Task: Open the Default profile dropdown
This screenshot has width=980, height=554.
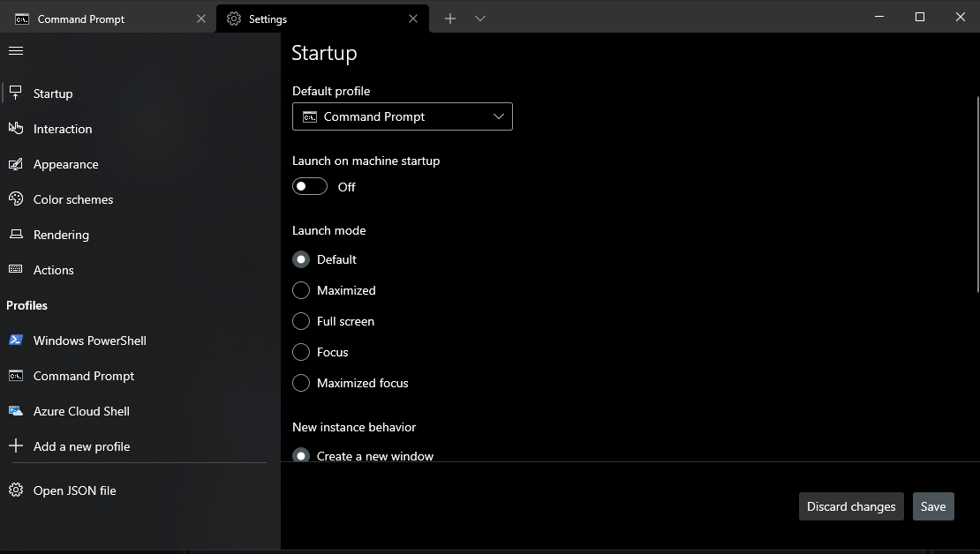Action: click(402, 116)
